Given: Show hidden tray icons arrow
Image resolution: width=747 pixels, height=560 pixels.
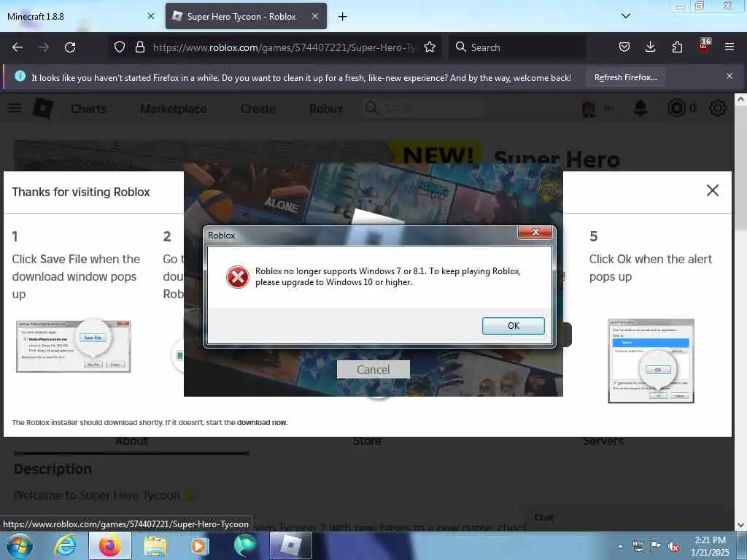Looking at the screenshot, I should click(620, 546).
